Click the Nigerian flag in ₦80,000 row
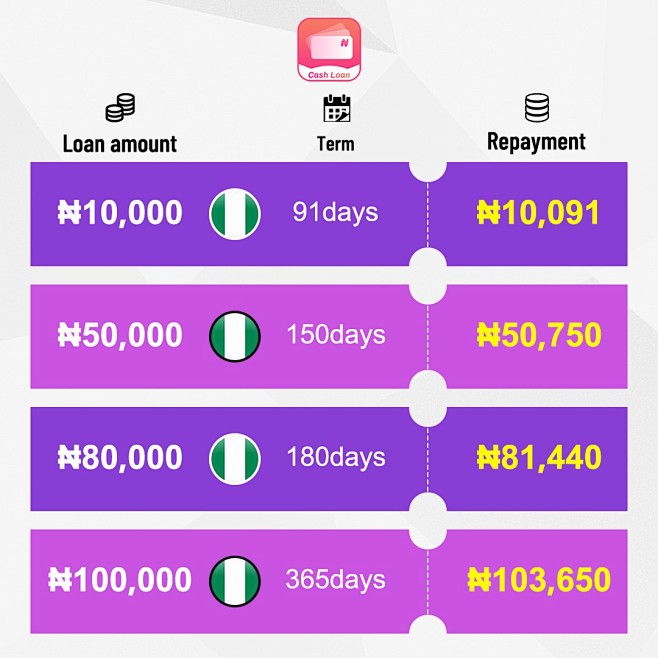The height and width of the screenshot is (658, 658). pyautogui.click(x=235, y=459)
